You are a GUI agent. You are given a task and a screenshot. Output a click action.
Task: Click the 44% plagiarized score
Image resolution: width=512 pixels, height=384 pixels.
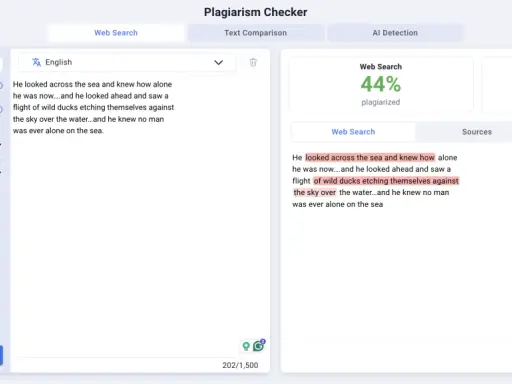pyautogui.click(x=381, y=84)
